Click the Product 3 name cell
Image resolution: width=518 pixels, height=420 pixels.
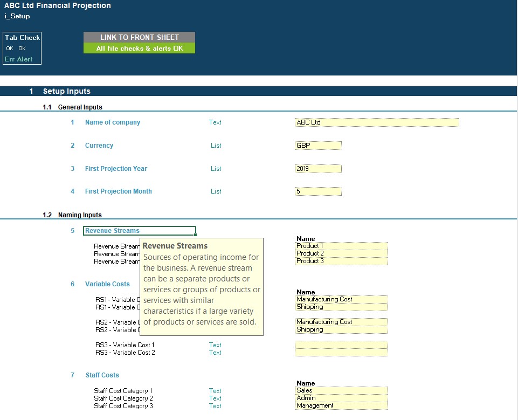(x=341, y=261)
